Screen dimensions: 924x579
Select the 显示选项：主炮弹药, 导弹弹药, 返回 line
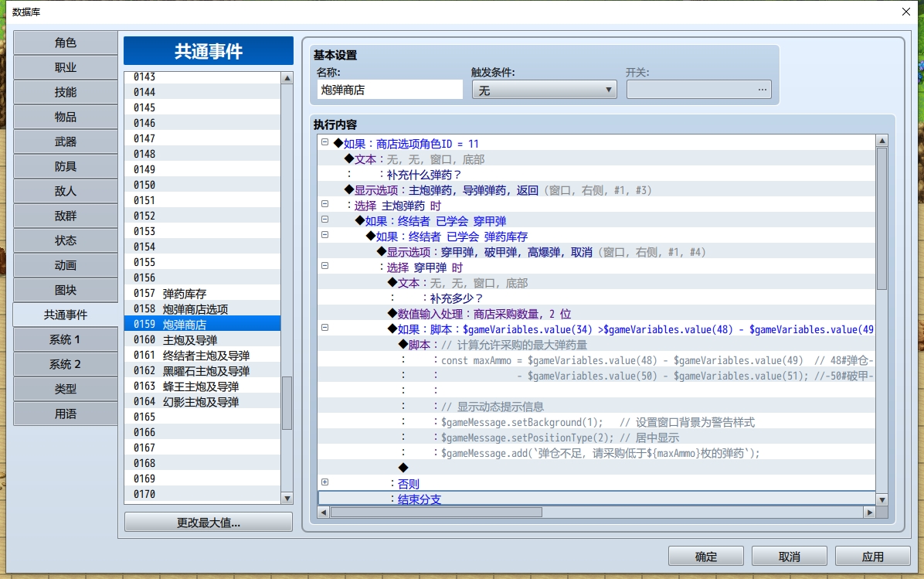[x=596, y=190]
